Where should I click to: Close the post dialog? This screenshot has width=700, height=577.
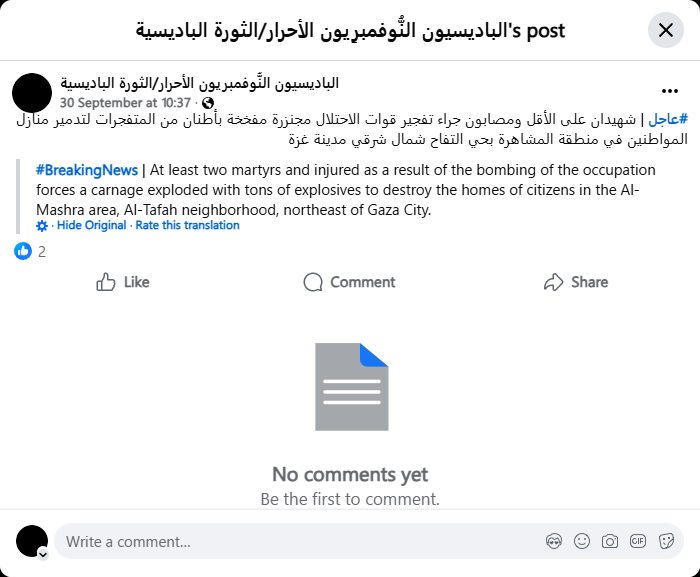click(x=666, y=30)
